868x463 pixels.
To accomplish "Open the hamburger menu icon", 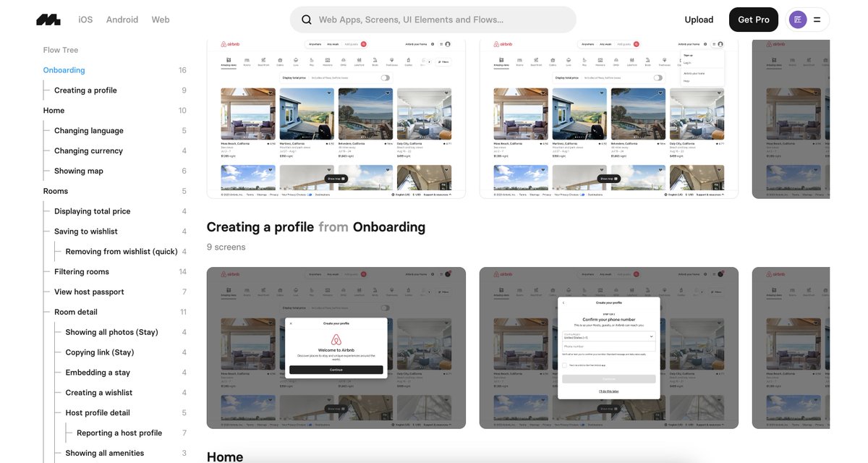I will coord(817,20).
